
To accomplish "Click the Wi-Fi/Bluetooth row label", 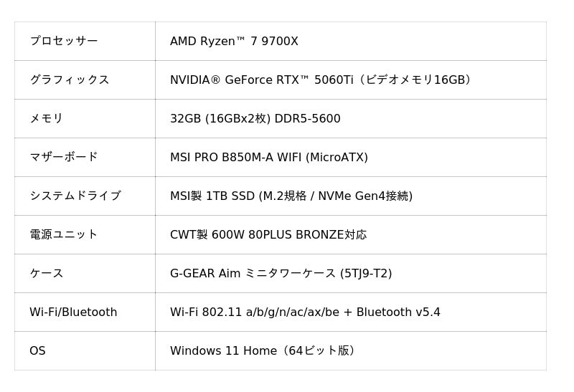I will (x=73, y=312).
